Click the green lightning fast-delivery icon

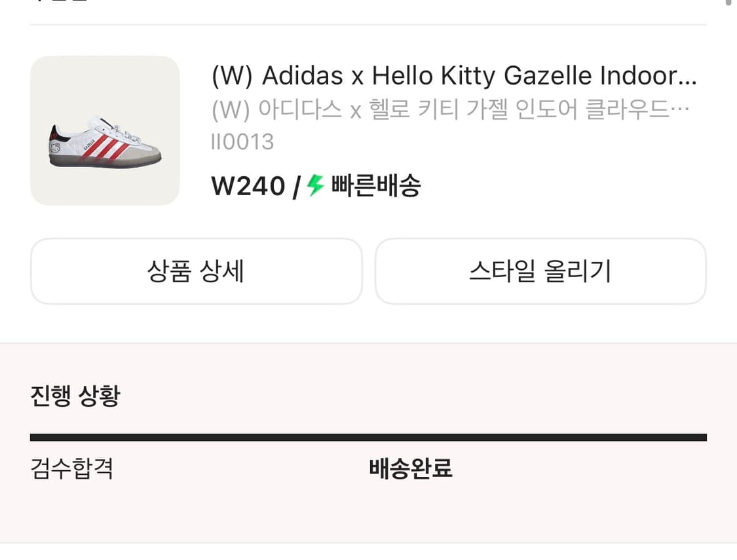coord(315,187)
